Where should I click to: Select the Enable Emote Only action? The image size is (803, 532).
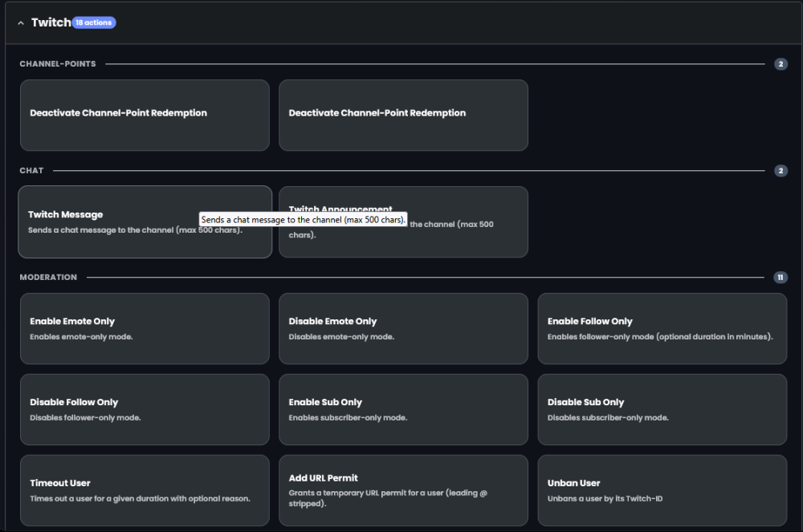coord(145,328)
